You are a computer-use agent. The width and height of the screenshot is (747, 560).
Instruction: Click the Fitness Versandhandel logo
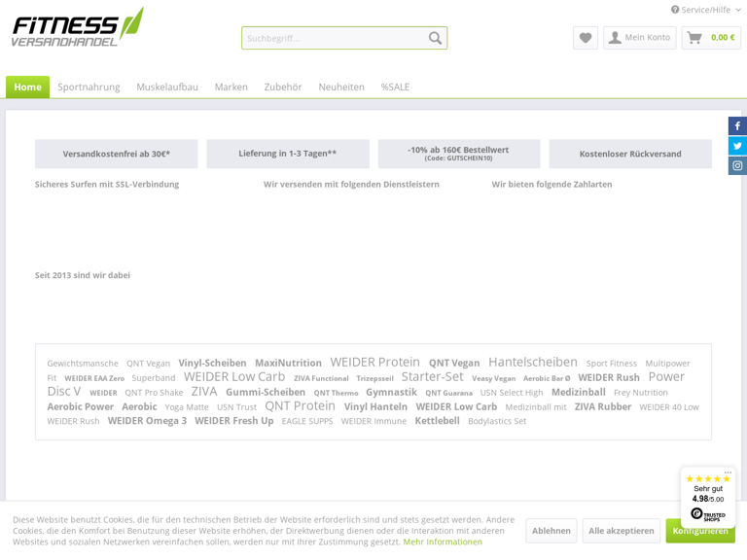click(78, 27)
